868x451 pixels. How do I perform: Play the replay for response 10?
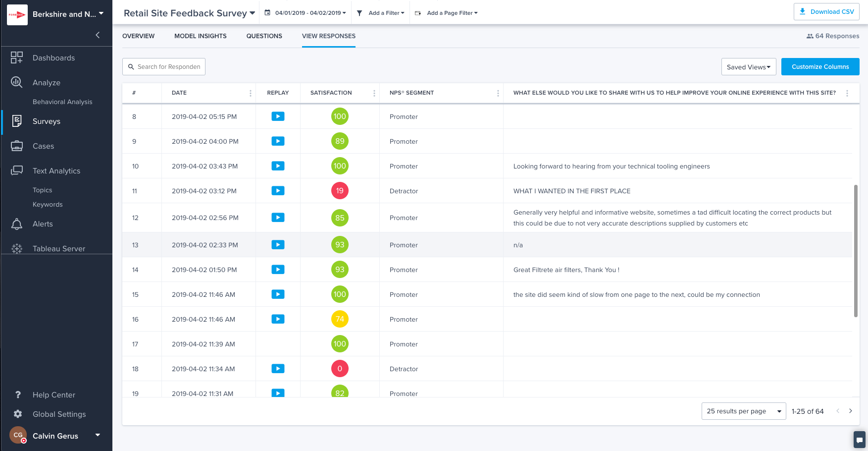[278, 166]
